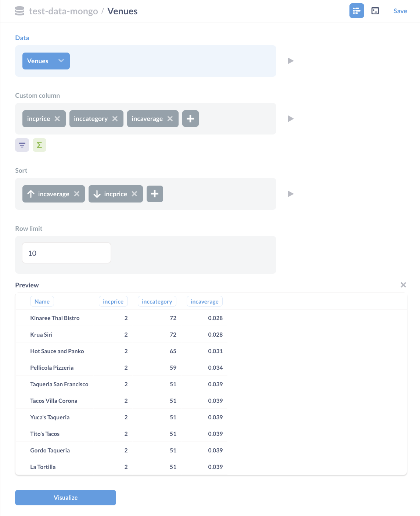The image size is (420, 516).
Task: Click inside the Row limit input field
Action: pyautogui.click(x=66, y=253)
